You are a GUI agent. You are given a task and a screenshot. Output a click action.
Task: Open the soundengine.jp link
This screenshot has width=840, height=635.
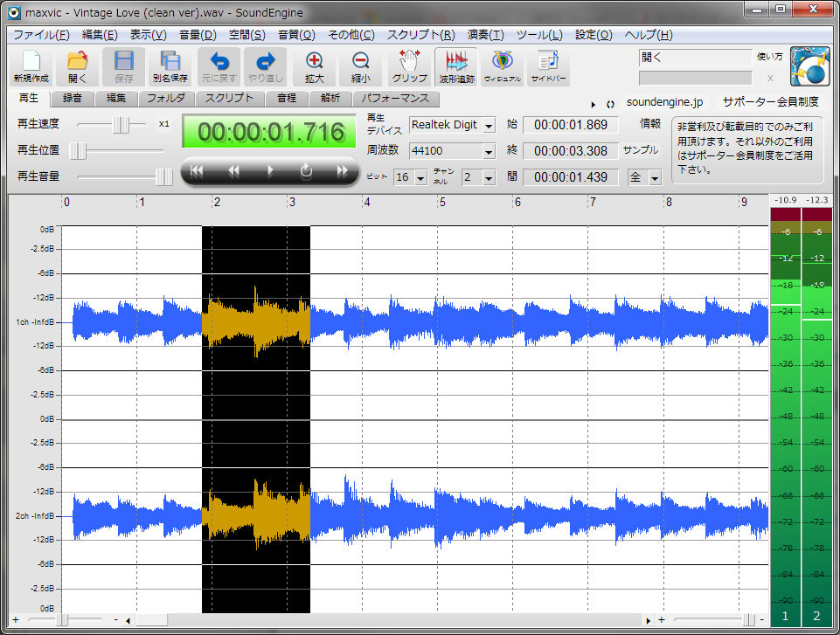point(664,101)
